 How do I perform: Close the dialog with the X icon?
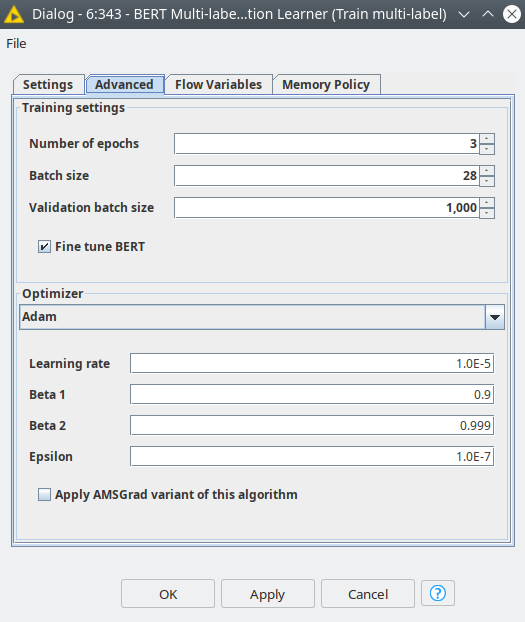click(x=512, y=14)
